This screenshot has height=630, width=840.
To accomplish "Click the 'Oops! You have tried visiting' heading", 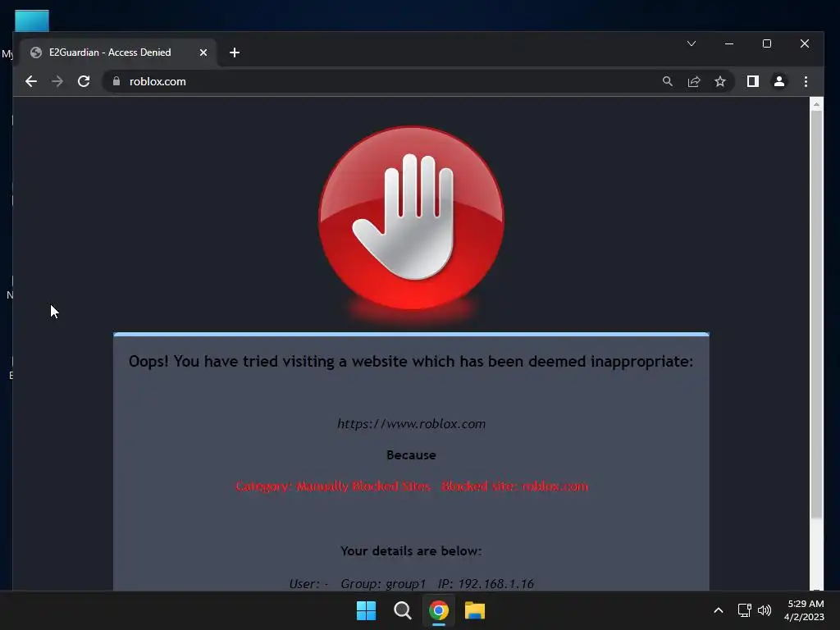I will pyautogui.click(x=411, y=362).
